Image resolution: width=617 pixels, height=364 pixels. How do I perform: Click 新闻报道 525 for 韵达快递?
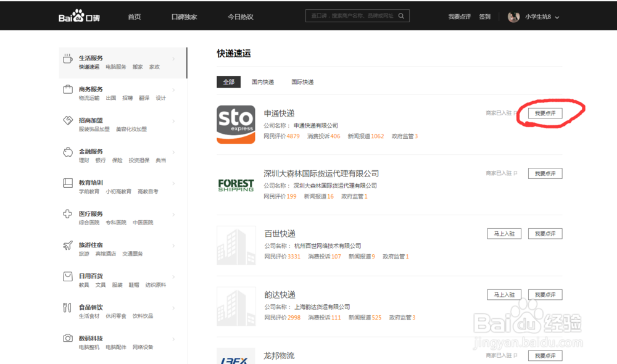(365, 318)
